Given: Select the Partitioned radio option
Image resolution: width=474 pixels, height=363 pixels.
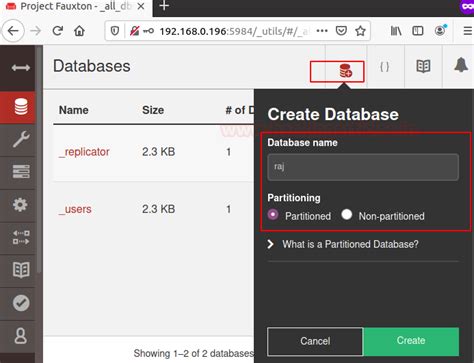Looking at the screenshot, I should point(273,214).
